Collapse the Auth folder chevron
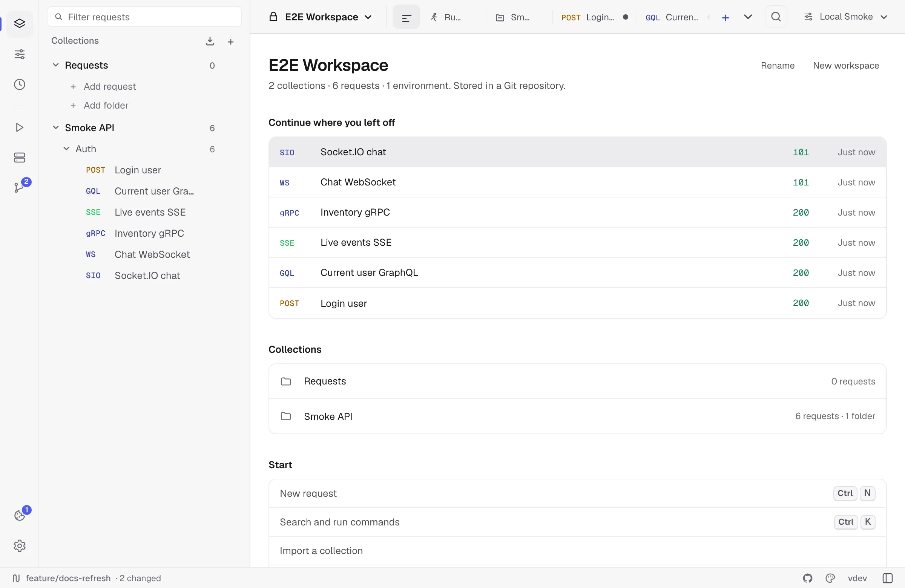905x588 pixels. tap(66, 149)
